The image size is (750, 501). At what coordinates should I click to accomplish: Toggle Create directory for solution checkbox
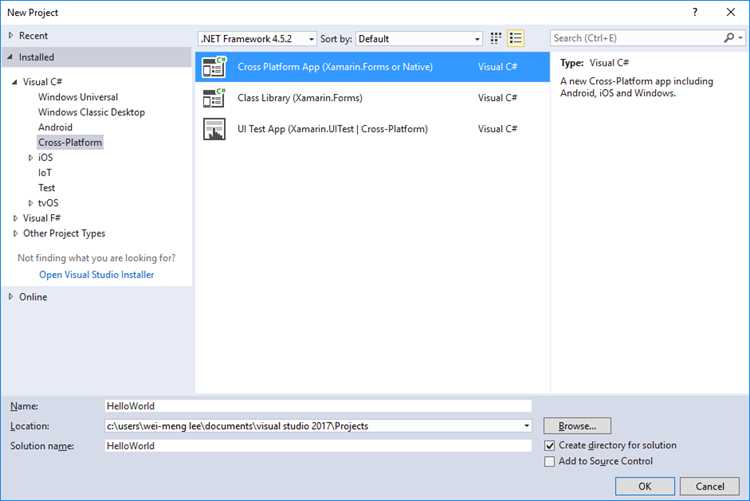[x=550, y=445]
